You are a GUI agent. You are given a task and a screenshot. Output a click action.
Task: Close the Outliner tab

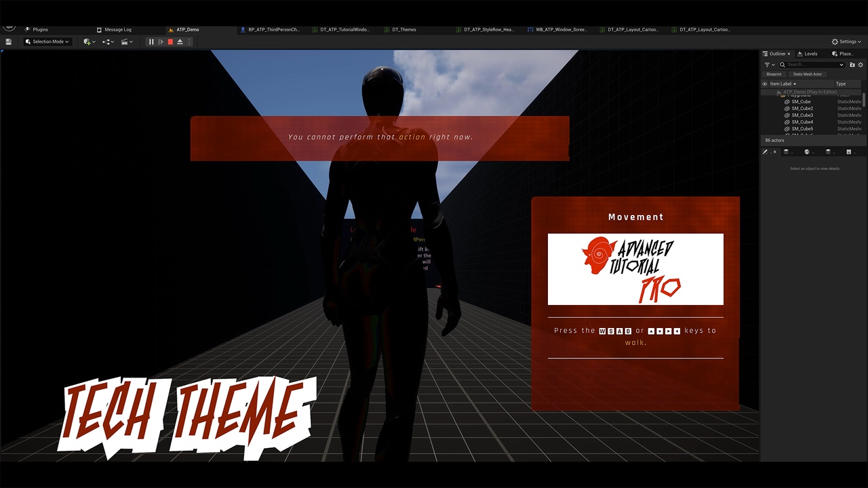[x=789, y=54]
